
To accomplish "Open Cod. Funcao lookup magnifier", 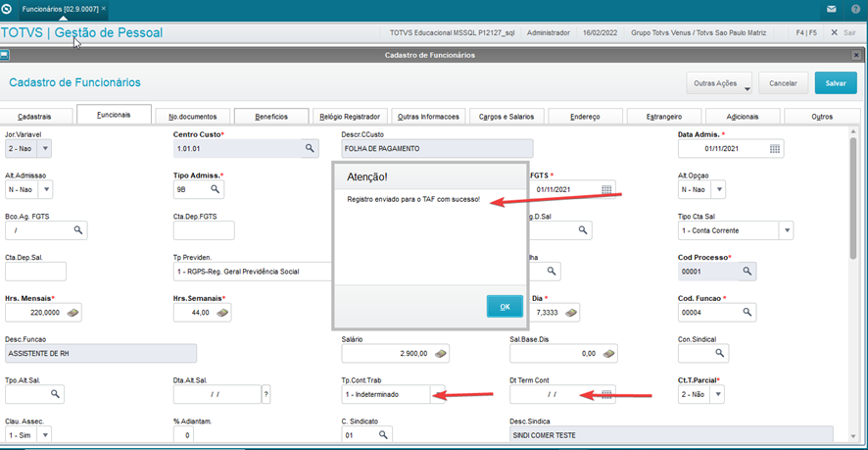I will click(x=747, y=312).
